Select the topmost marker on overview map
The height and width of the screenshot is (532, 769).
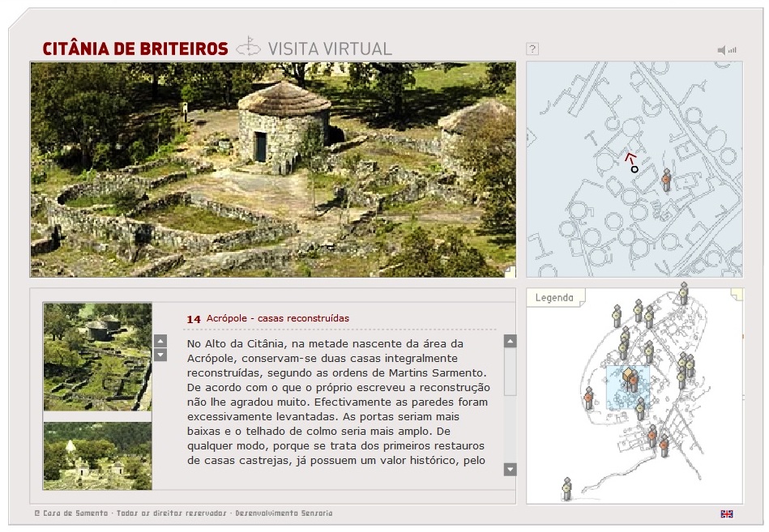[684, 293]
